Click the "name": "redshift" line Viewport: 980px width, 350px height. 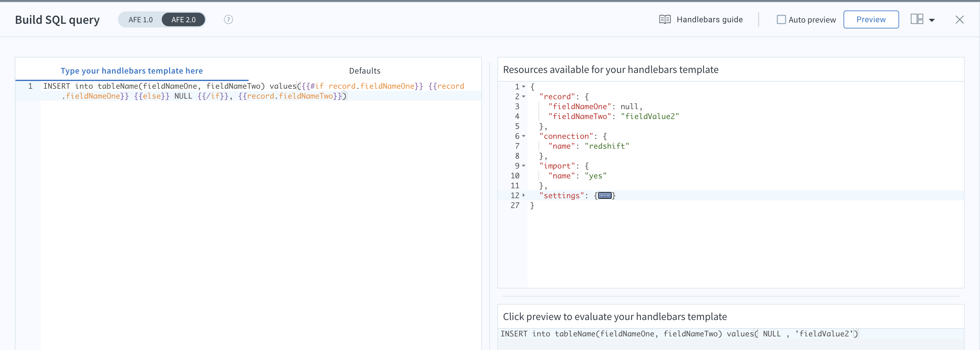(x=588, y=146)
